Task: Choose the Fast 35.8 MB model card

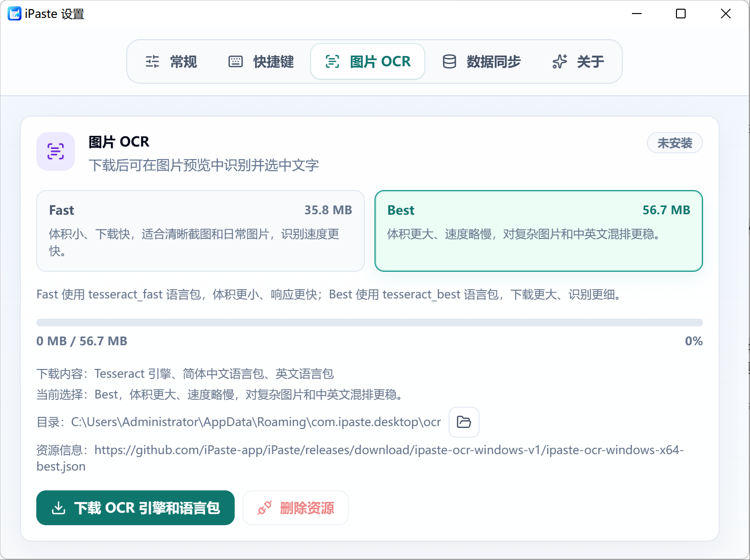Action: pyautogui.click(x=200, y=231)
